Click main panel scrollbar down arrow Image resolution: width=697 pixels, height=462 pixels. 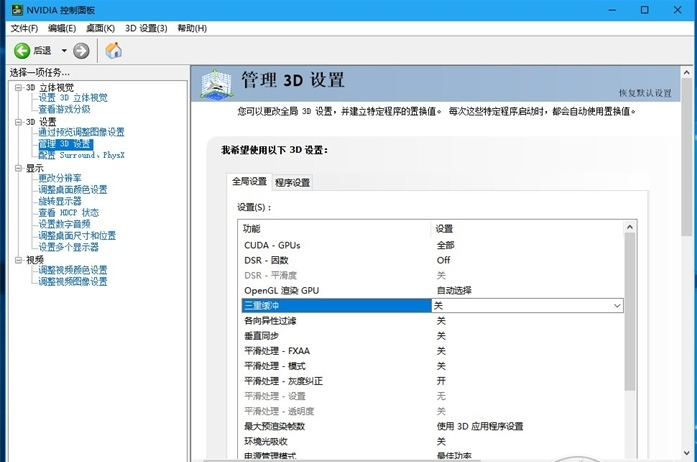click(686, 454)
